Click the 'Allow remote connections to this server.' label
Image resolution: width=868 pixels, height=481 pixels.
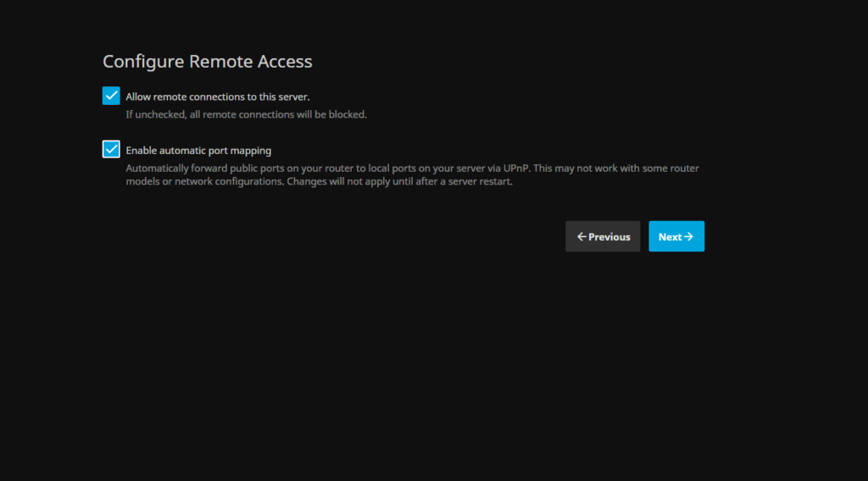pos(218,97)
